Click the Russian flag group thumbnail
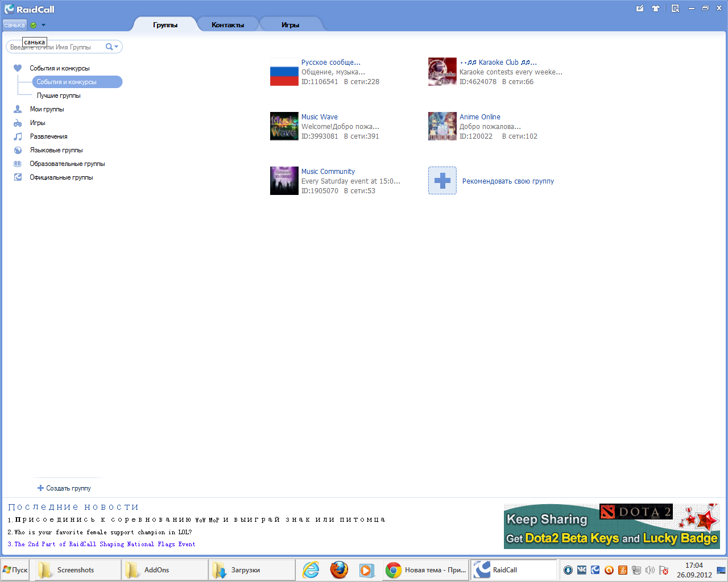The width and height of the screenshot is (728, 582). [284, 72]
